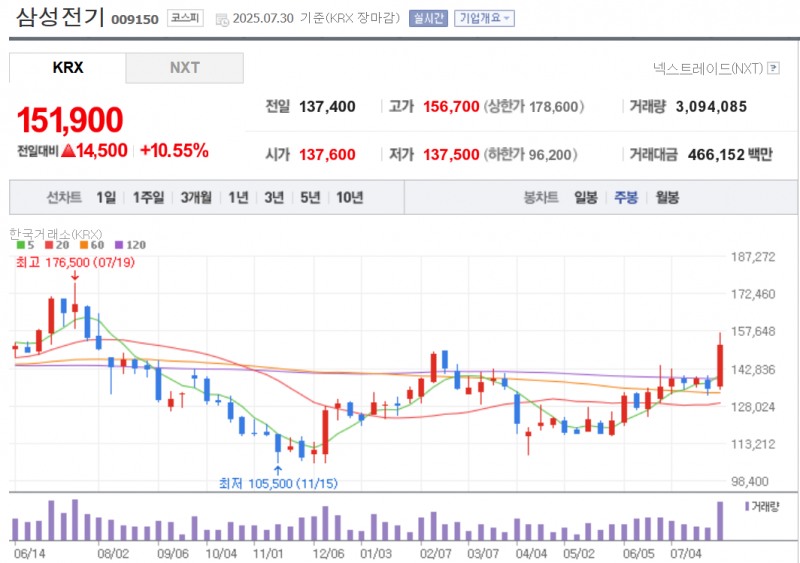Click the 최고 176,500 high marker on chart
This screenshot has height=563, width=800.
(74, 263)
